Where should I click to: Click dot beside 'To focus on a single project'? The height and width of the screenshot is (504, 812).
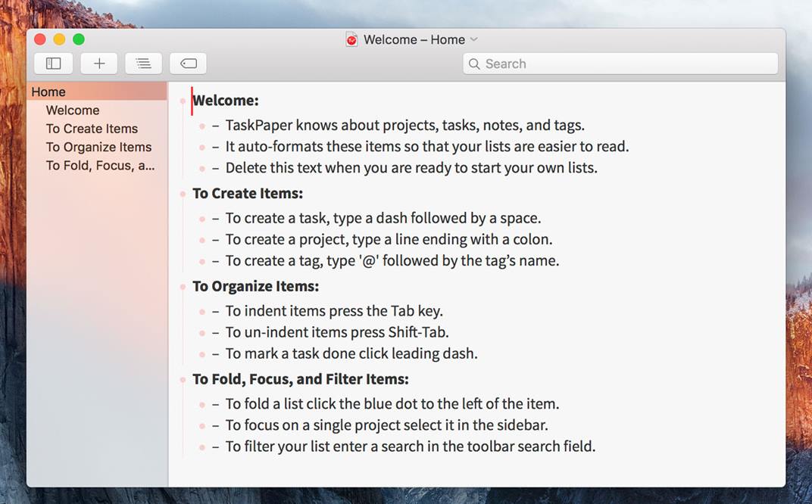pyautogui.click(x=202, y=426)
